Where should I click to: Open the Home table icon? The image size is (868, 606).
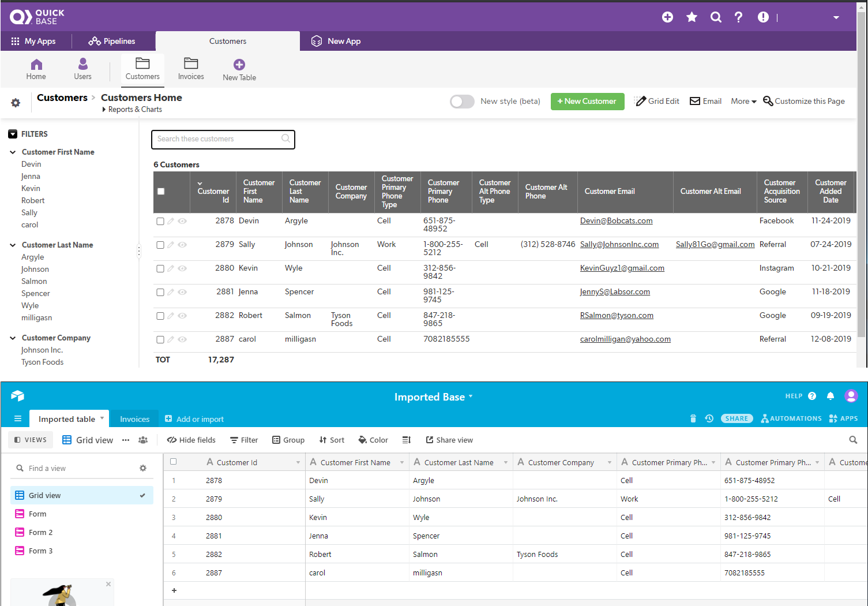(x=36, y=64)
